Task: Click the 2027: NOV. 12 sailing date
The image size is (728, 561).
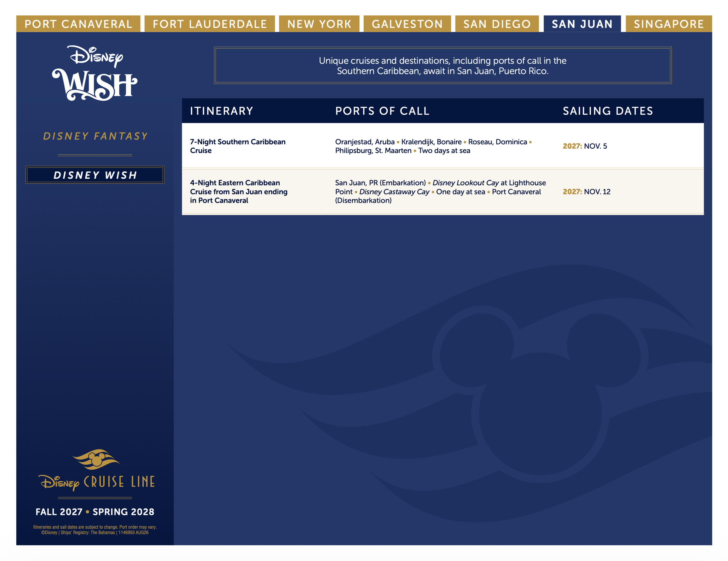Action: [586, 191]
